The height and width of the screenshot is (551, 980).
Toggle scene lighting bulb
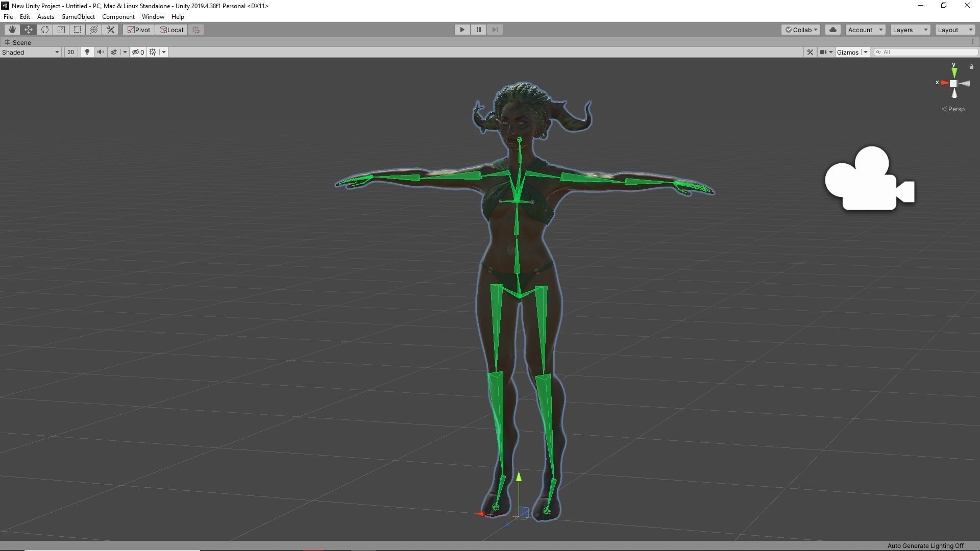pyautogui.click(x=87, y=52)
